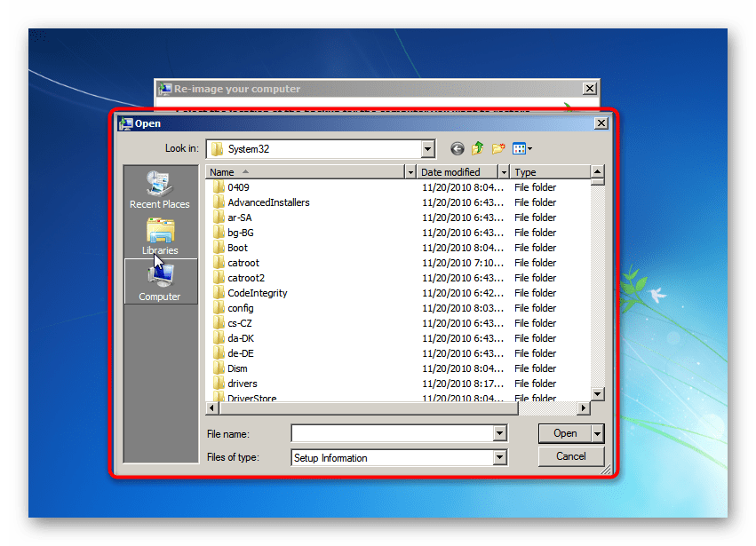The height and width of the screenshot is (546, 756).
Task: Expand the Look in dropdown
Action: pyautogui.click(x=428, y=149)
